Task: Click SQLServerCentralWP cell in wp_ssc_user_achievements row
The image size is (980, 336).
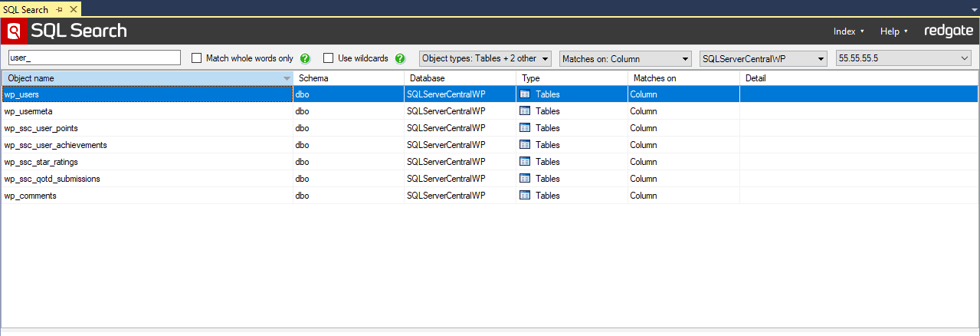Action: (461, 145)
